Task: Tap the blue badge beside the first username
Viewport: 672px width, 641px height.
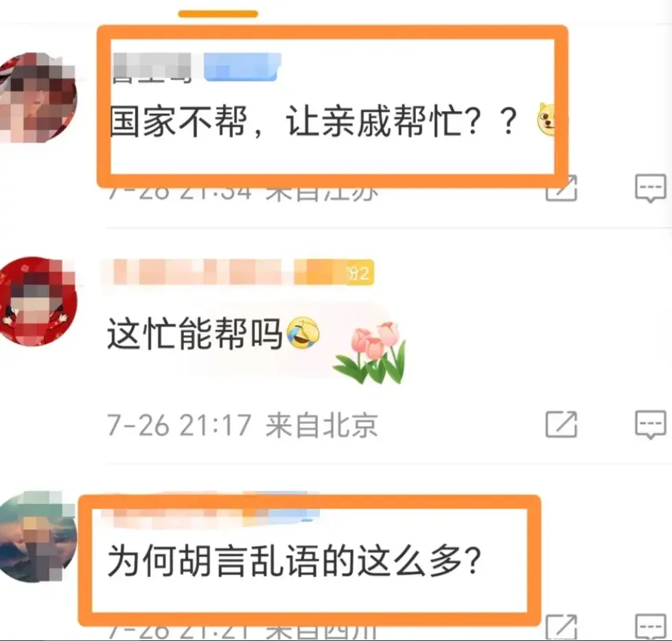Action: tap(242, 67)
